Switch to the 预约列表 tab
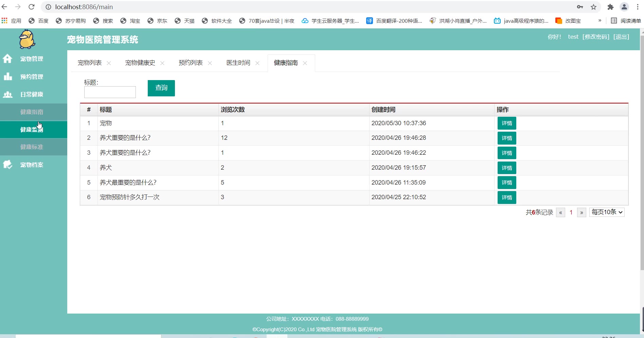644x338 pixels. pyautogui.click(x=191, y=63)
